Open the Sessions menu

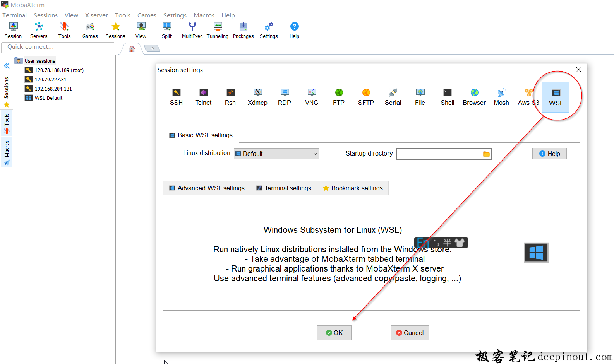click(46, 15)
